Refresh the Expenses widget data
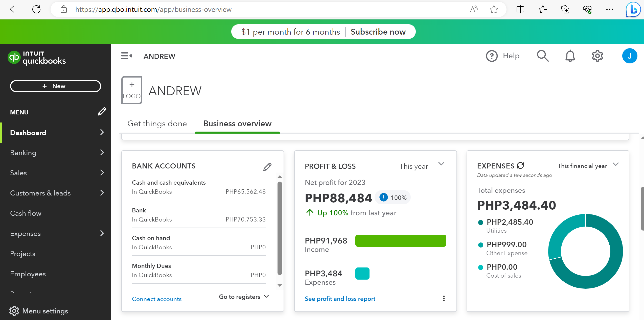This screenshot has width=644, height=320. click(520, 166)
